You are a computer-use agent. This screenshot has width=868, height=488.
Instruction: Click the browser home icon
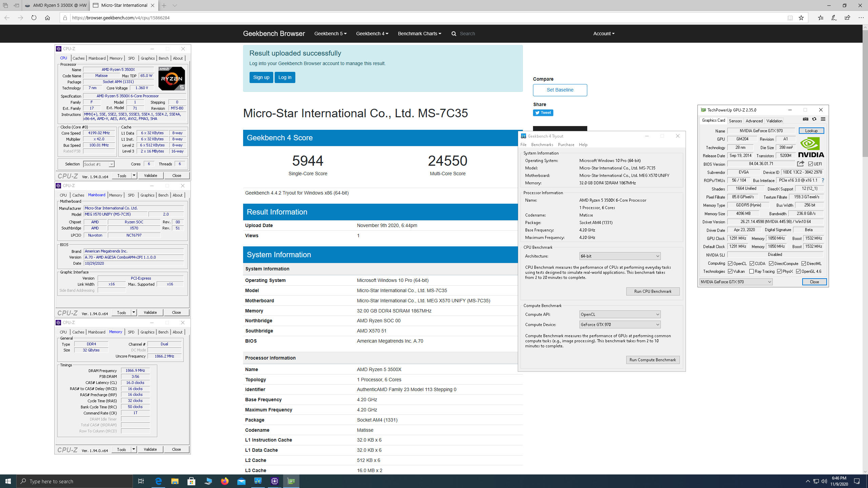pyautogui.click(x=47, y=18)
